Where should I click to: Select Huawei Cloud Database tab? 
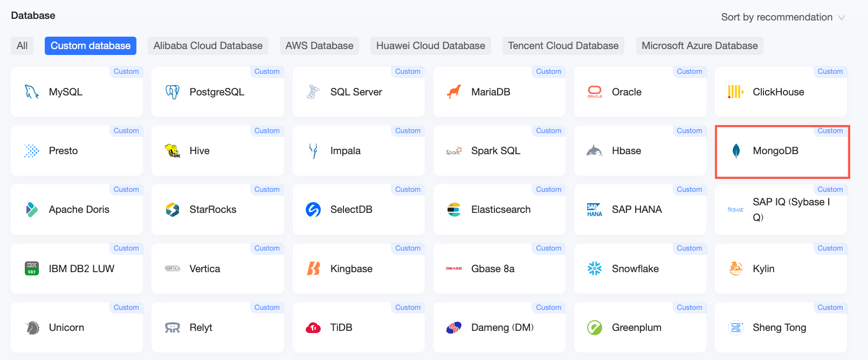pyautogui.click(x=431, y=46)
